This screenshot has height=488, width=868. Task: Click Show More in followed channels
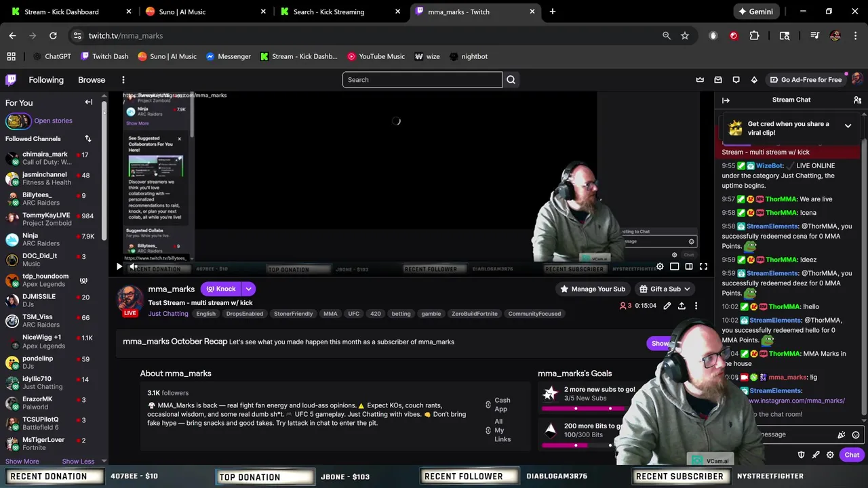tap(22, 462)
